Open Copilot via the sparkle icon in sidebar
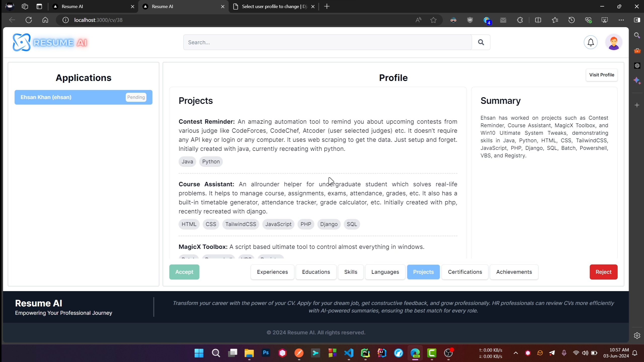The height and width of the screenshot is (362, 644). pos(637,80)
